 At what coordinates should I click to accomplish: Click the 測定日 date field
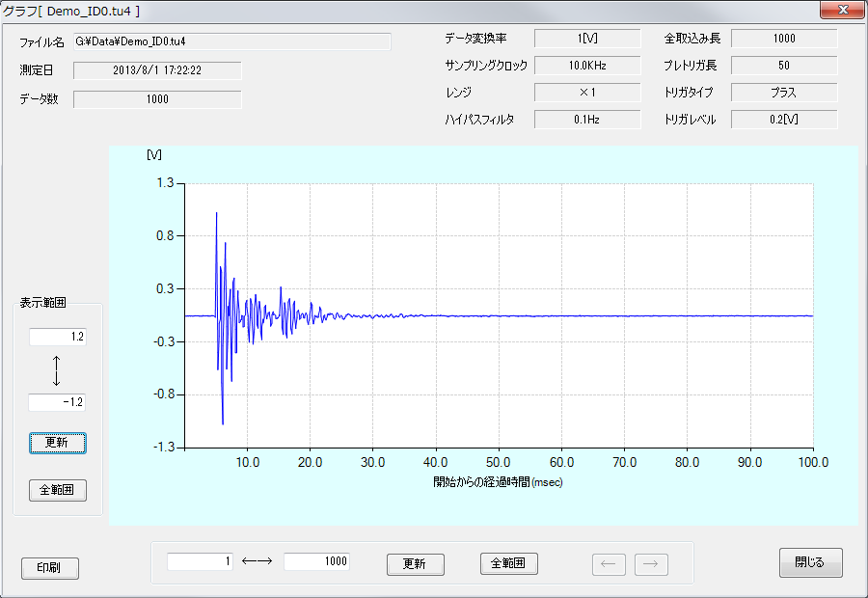[x=157, y=70]
